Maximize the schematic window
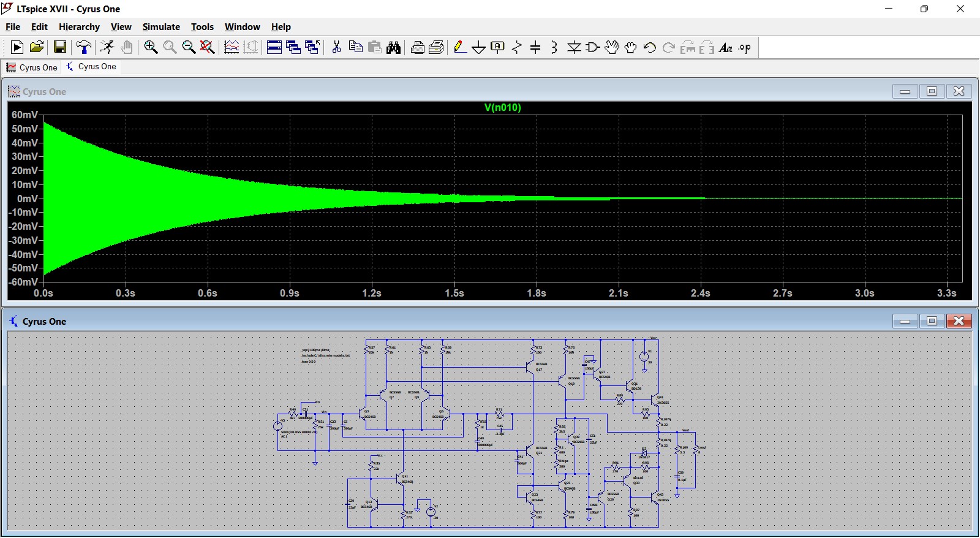980x538 pixels. tap(932, 321)
